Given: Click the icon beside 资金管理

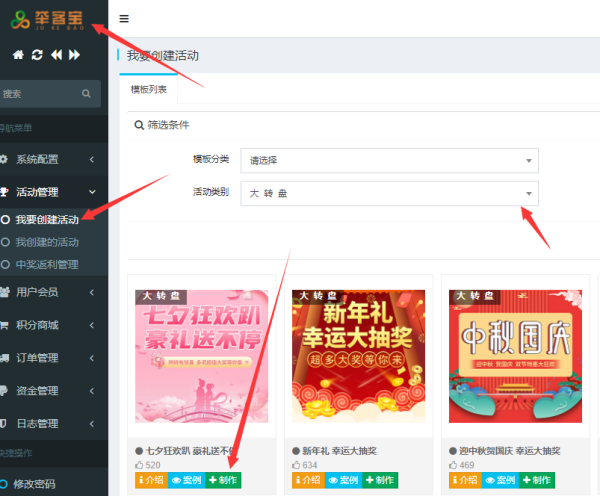Looking at the screenshot, I should (4, 391).
